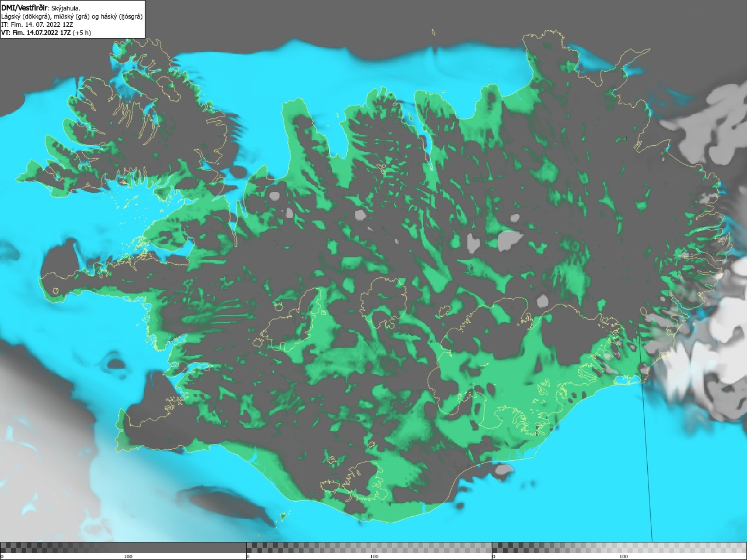
Task: Click the '100' label under the light high-cloud scale
Action: [x=623, y=556]
